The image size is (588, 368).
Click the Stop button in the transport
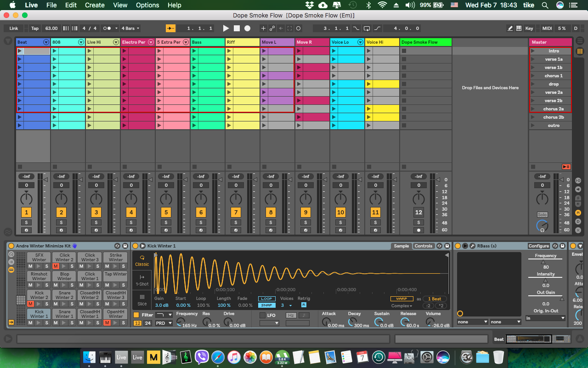237,29
